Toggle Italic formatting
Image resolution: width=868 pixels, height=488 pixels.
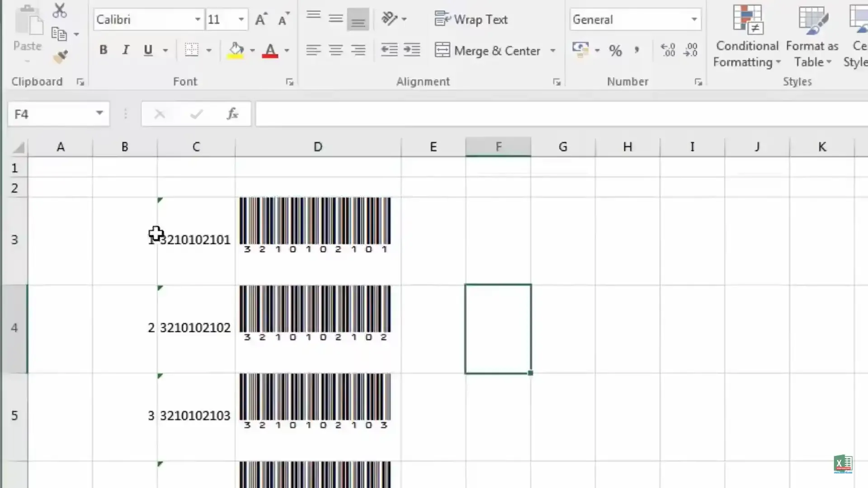coord(125,50)
